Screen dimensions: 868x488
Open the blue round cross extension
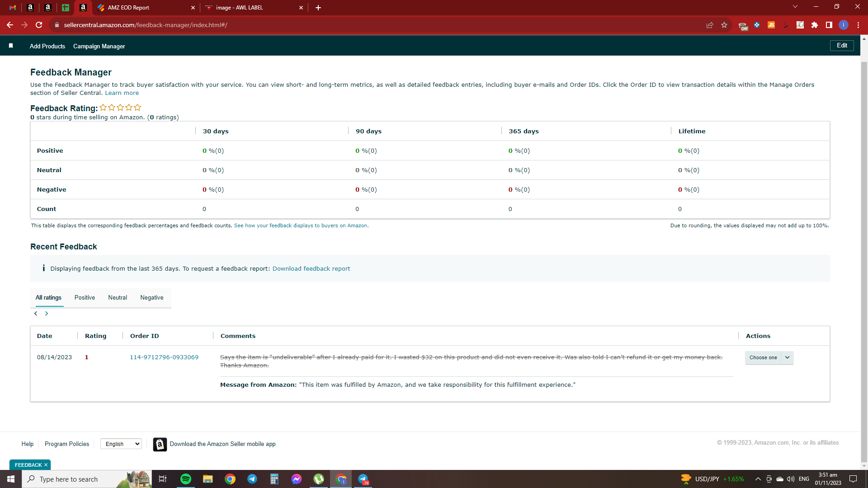757,25
